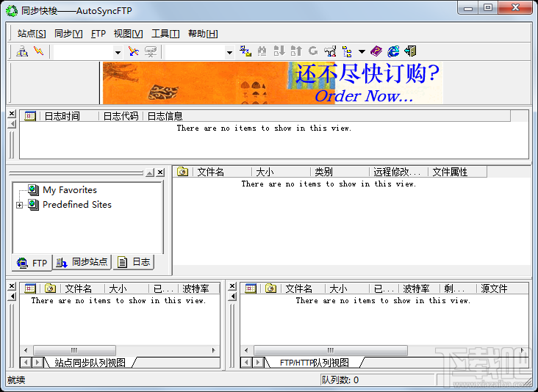The width and height of the screenshot is (538, 392).
Task: Select the FTP/HTTP队列视图 tab
Action: point(315,363)
